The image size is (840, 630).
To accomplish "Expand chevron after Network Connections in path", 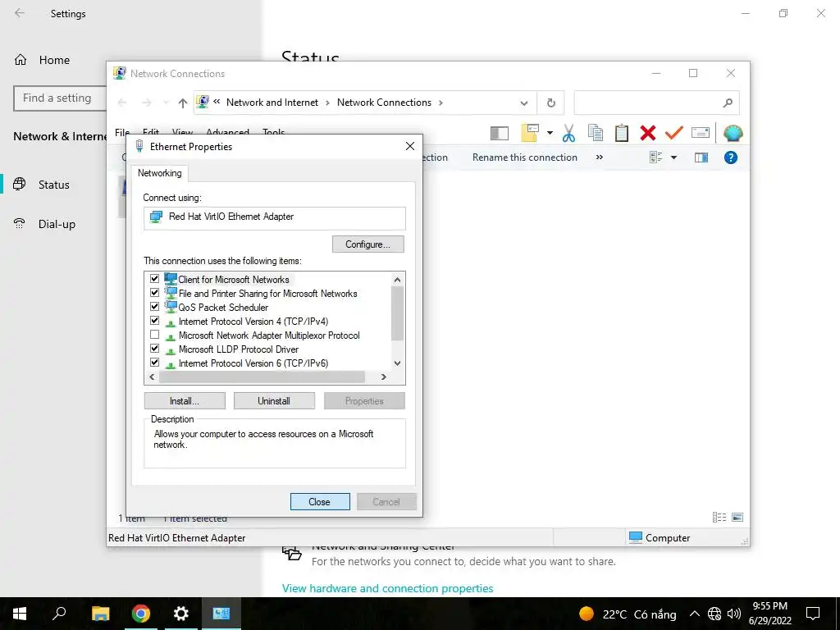I will coord(441,103).
